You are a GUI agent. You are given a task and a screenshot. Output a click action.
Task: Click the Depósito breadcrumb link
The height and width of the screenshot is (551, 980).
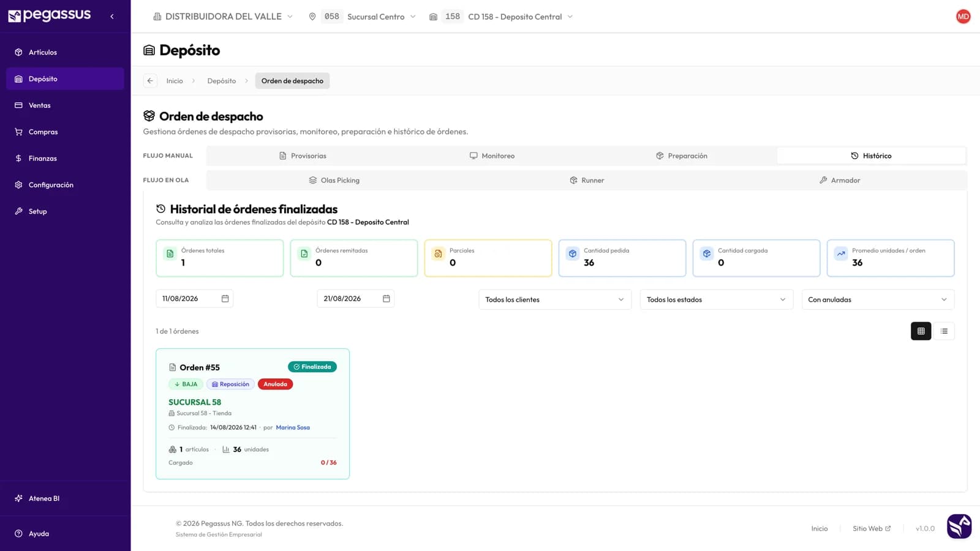221,81
